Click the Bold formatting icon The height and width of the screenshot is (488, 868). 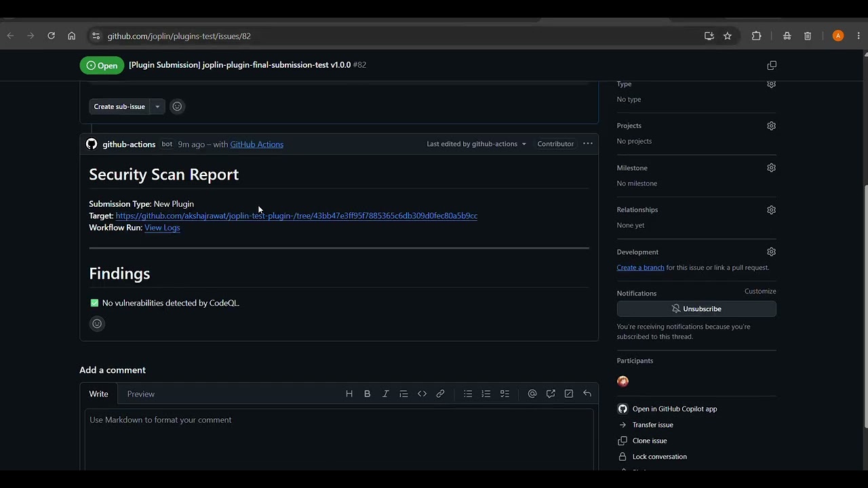coord(367,394)
